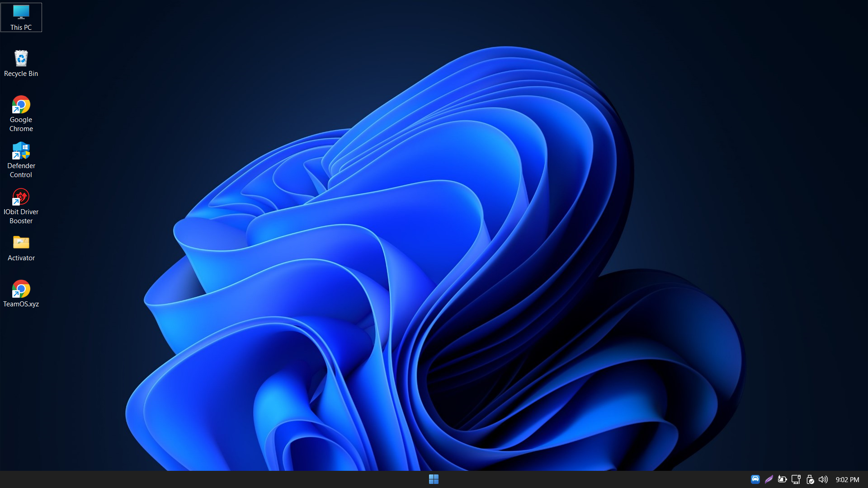Click the safely remove hardware USB icon
This screenshot has height=488, width=868.
pos(810,479)
